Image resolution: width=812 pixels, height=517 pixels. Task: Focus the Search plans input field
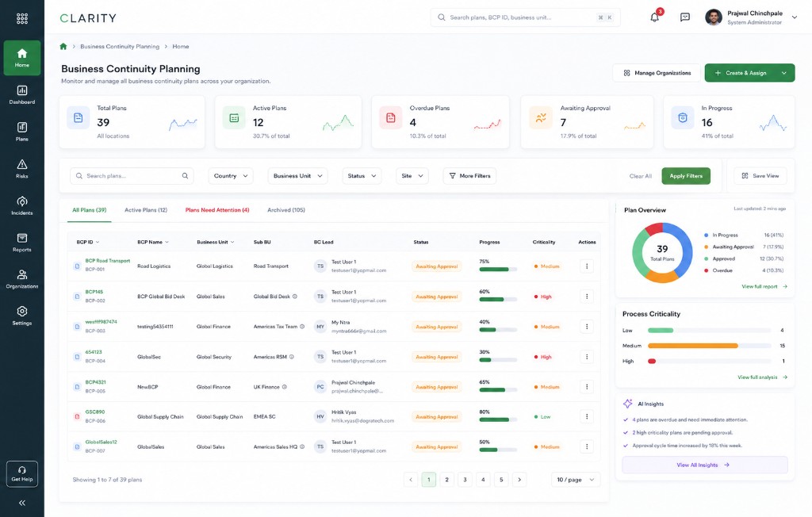coord(132,175)
